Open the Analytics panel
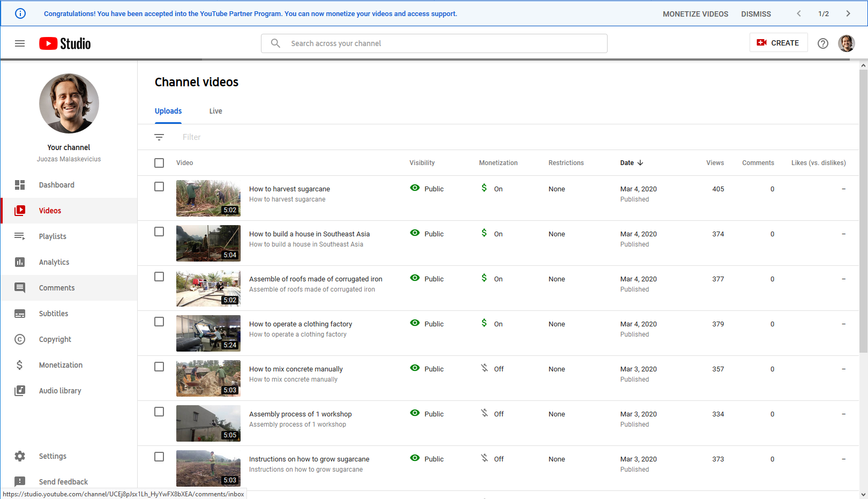This screenshot has height=499, width=868. point(54,262)
